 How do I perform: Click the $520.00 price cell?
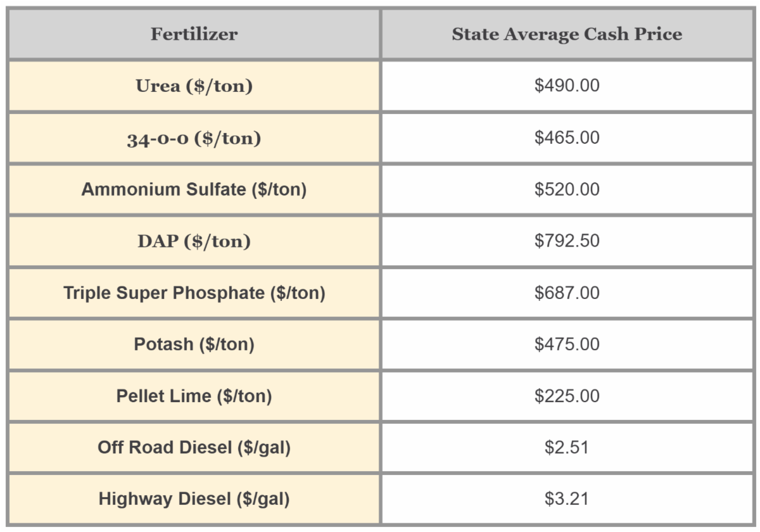567,189
